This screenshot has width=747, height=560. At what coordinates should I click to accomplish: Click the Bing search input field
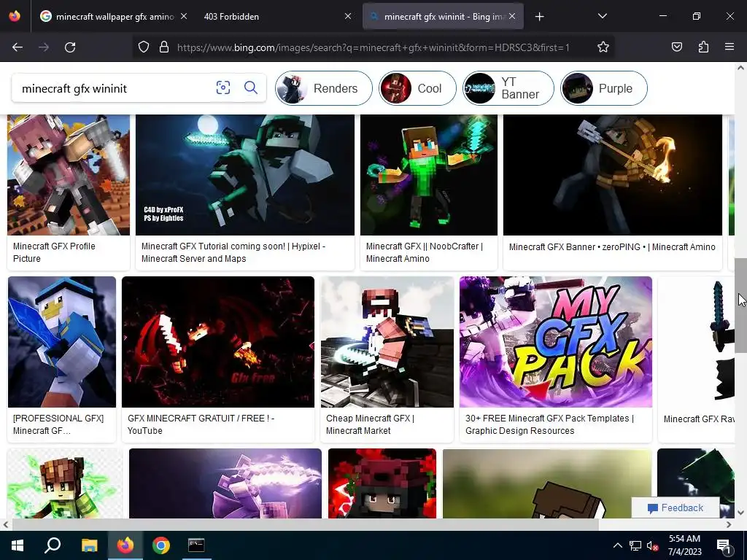[x=115, y=88]
